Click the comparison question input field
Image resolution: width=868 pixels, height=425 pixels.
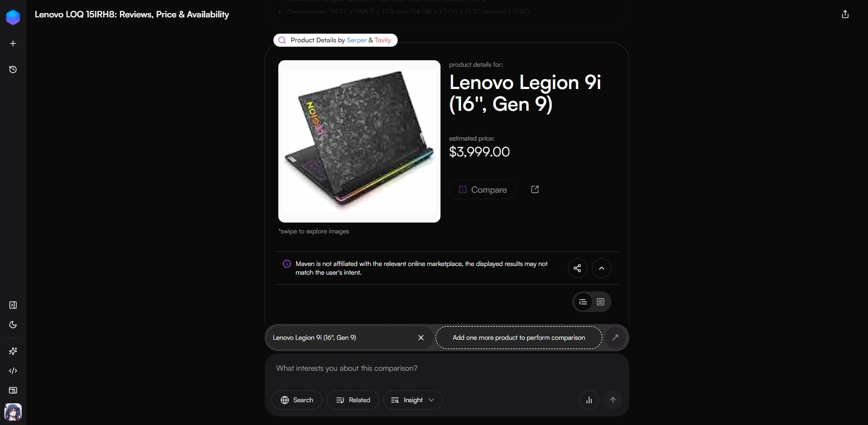point(446,369)
